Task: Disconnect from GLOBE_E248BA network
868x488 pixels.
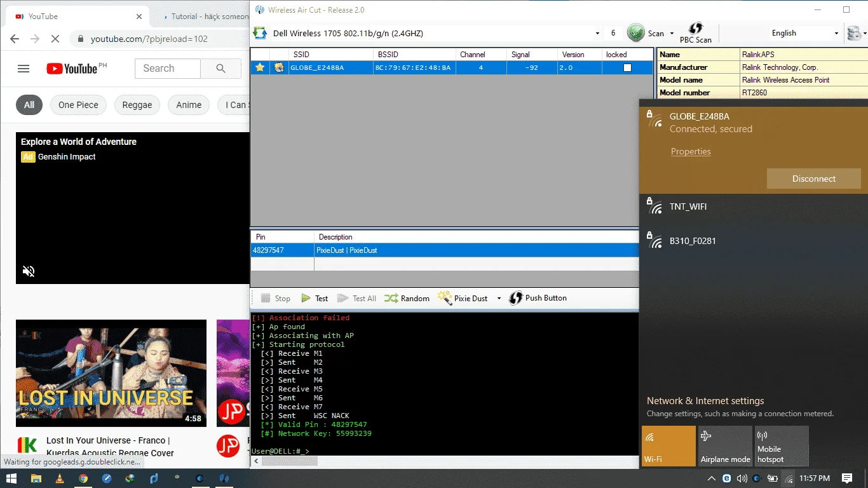Action: pyautogui.click(x=814, y=179)
